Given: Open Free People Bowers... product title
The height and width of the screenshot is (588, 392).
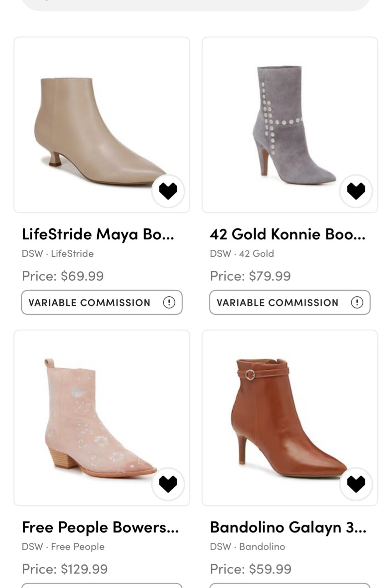Looking at the screenshot, I should click(x=100, y=528).
